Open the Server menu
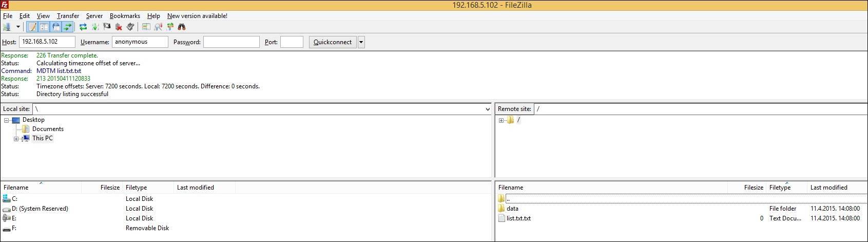 coord(94,16)
